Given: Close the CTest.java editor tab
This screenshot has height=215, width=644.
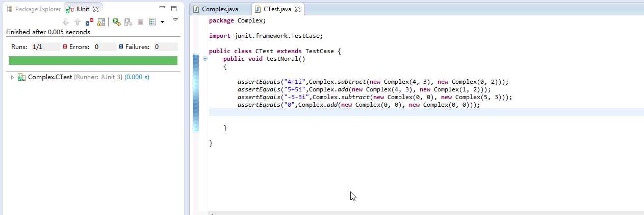Looking at the screenshot, I should (298, 9).
